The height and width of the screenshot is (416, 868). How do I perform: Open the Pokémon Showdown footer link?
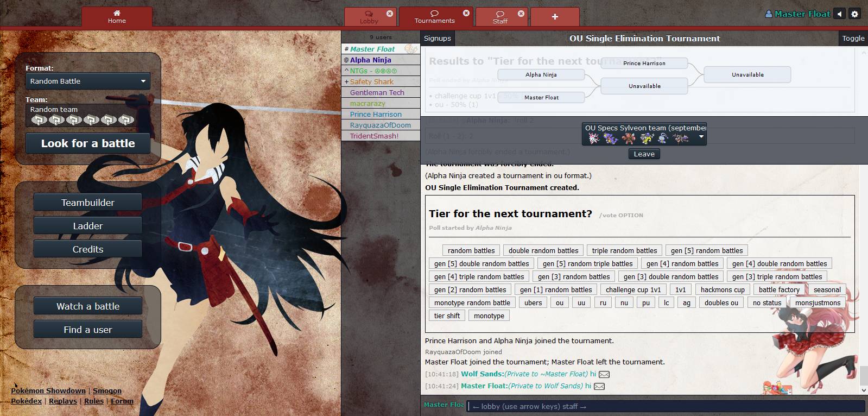(48, 390)
